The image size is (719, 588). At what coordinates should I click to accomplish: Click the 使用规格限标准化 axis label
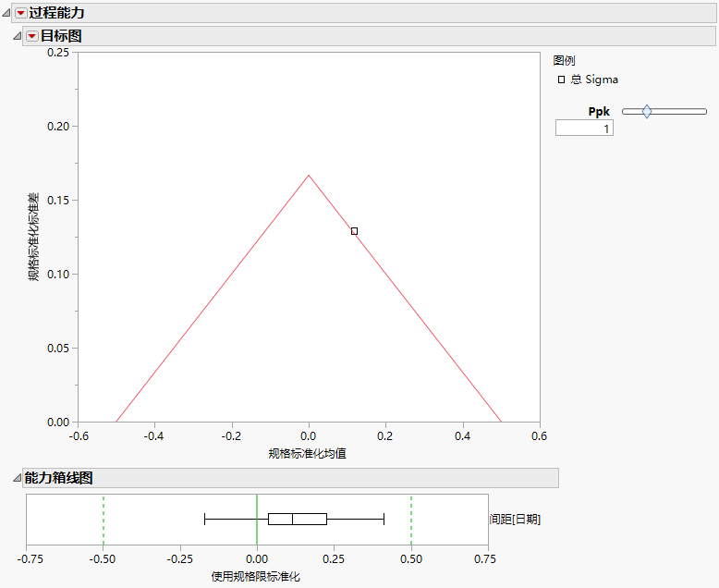pyautogui.click(x=255, y=577)
